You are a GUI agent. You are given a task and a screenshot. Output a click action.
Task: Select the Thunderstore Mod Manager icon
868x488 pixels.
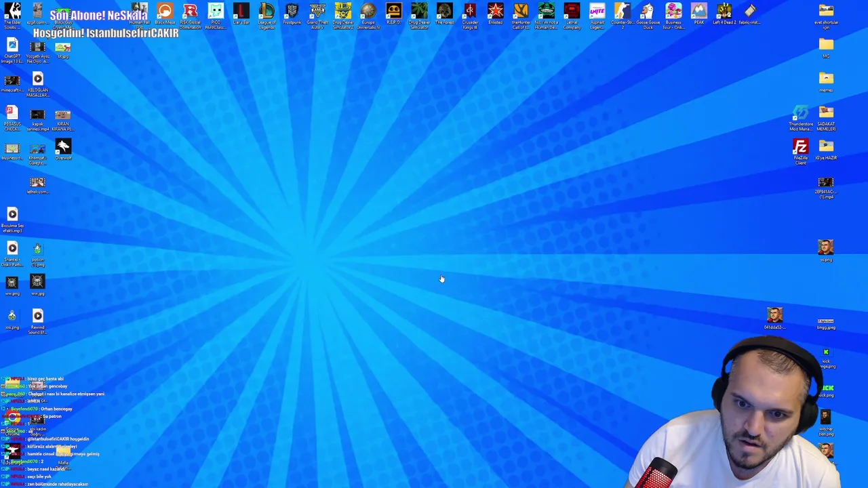coord(800,118)
